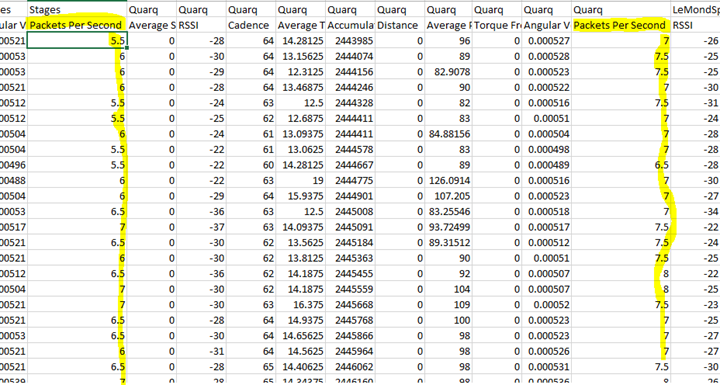Click Packets Per Second header under Quarq
The image size is (720, 385).
point(621,25)
